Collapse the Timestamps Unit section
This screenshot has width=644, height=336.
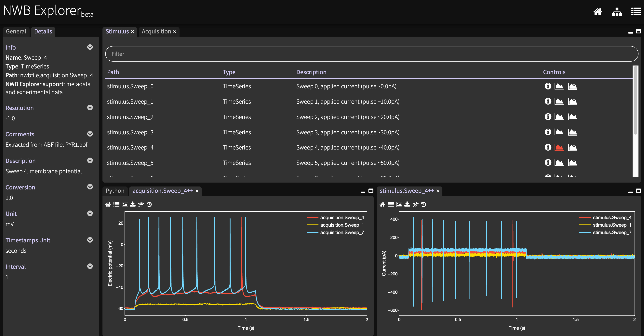pyautogui.click(x=90, y=240)
